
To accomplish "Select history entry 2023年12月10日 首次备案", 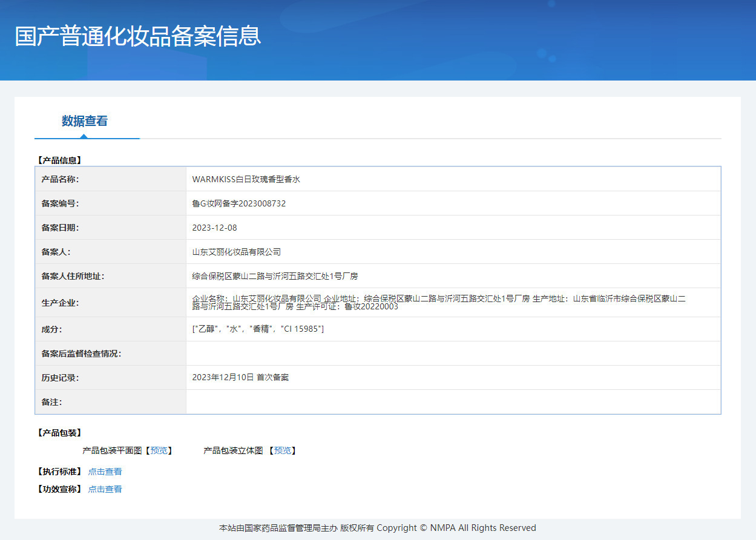I will click(x=240, y=377).
